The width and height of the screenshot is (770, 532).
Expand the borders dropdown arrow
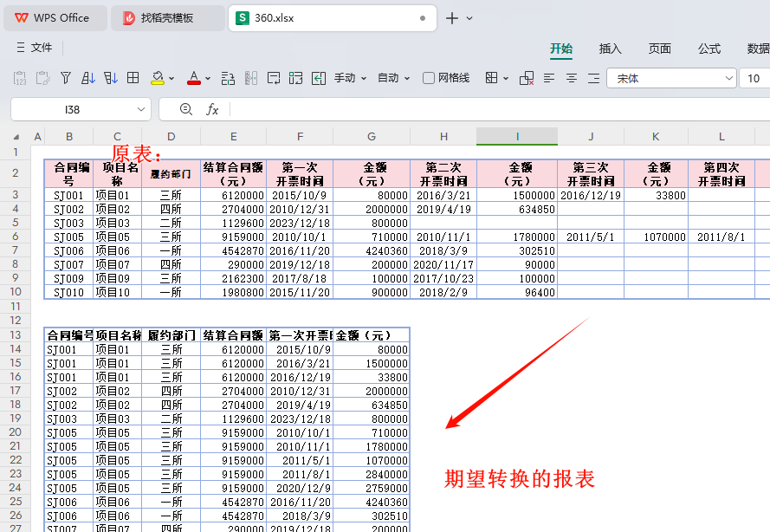click(506, 78)
